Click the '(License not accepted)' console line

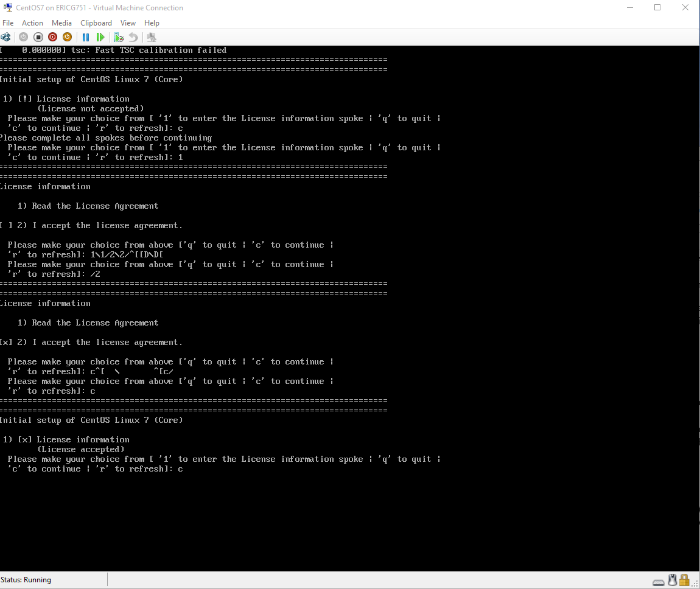click(91, 108)
